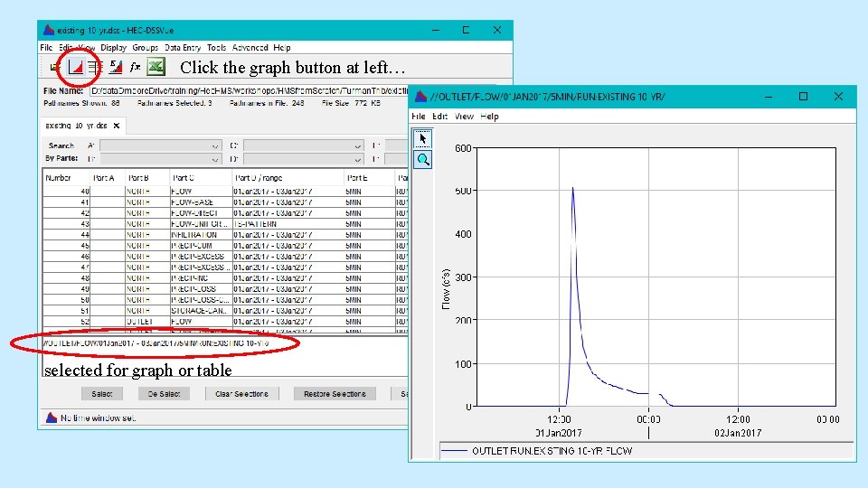868x488 pixels.
Task: Click the Restore Selections button
Action: point(335,394)
